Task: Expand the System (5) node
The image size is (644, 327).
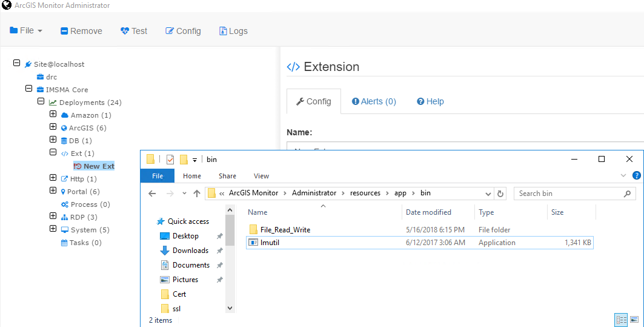Action: [53, 229]
